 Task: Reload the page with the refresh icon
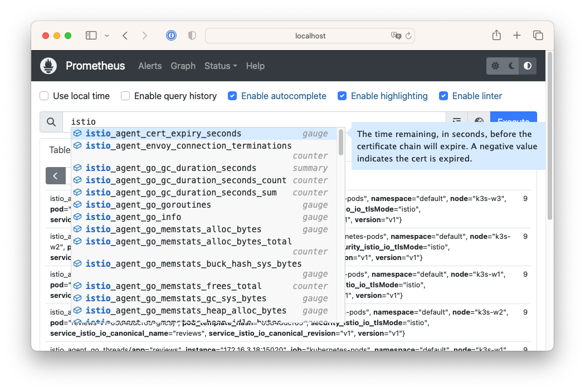tap(408, 36)
